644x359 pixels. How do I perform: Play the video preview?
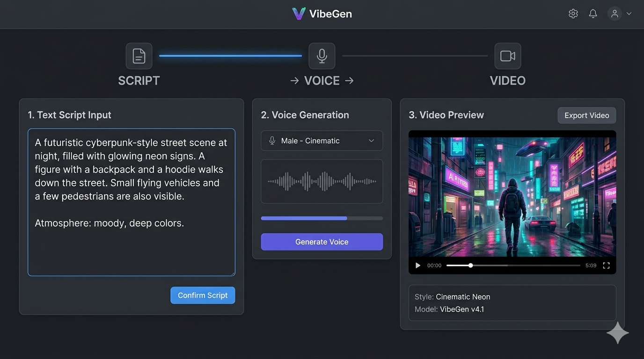point(418,266)
